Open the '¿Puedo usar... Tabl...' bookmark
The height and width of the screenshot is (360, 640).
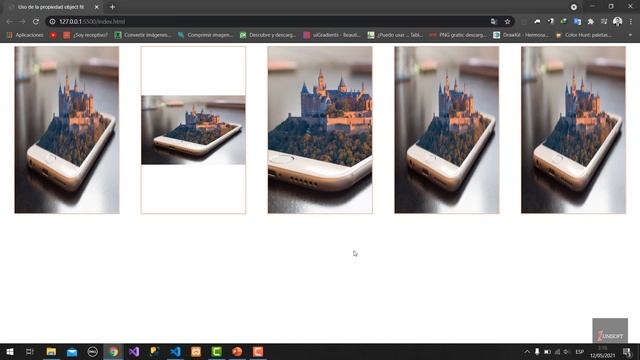[395, 35]
